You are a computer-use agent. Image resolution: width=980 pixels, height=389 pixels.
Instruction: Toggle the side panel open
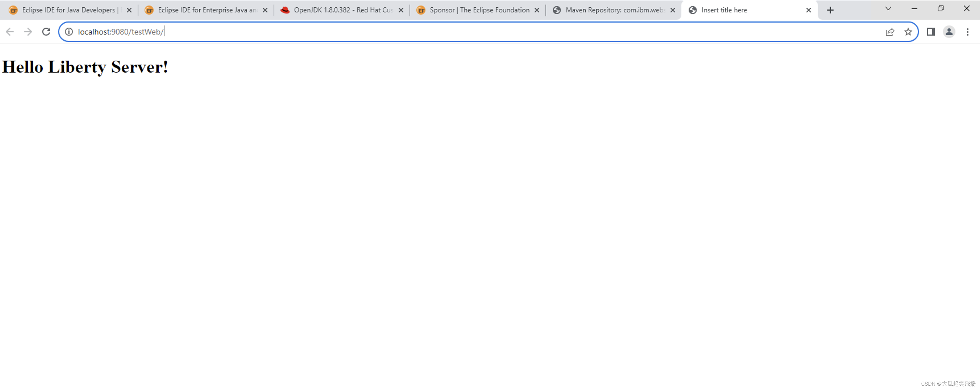930,32
